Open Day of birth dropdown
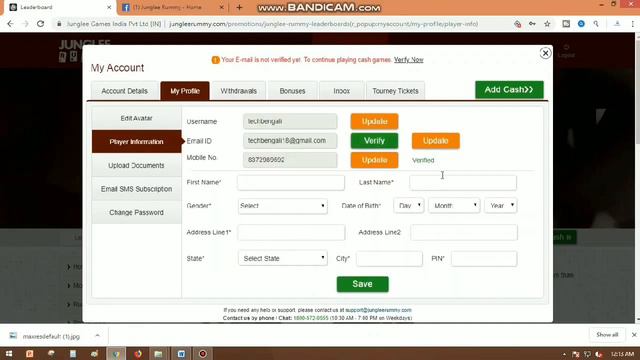The image size is (640, 360). [409, 206]
